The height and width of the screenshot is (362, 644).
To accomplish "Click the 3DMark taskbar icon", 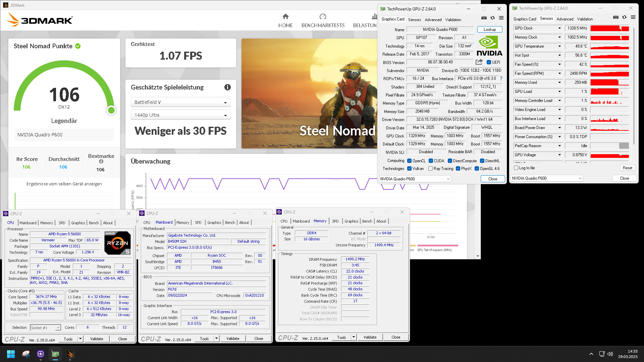I will (x=70, y=354).
